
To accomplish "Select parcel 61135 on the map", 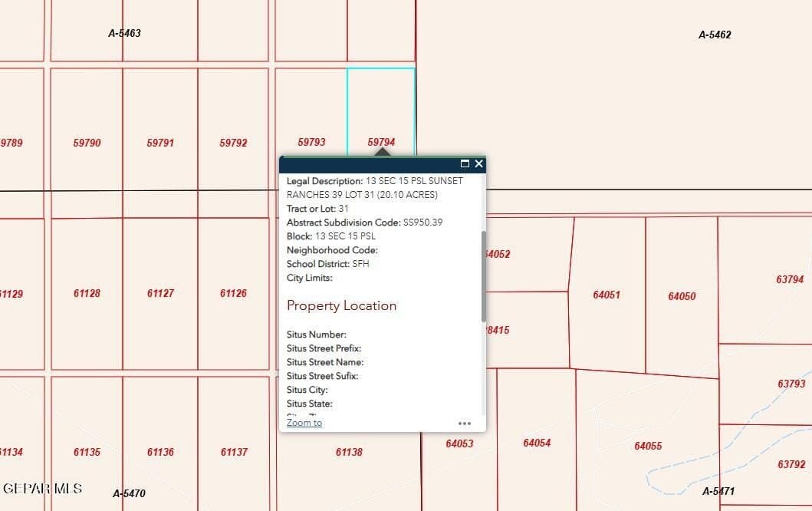I will [87, 452].
